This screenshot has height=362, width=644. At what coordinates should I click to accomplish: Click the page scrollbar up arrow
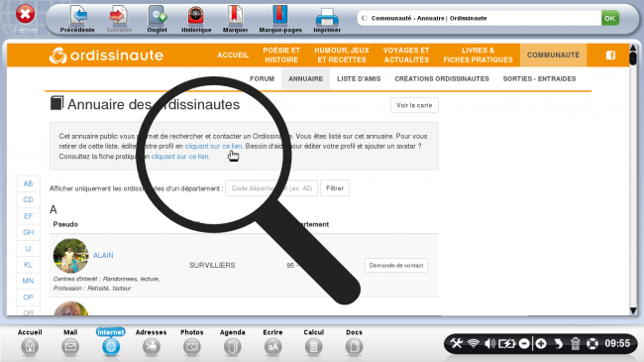[633, 49]
